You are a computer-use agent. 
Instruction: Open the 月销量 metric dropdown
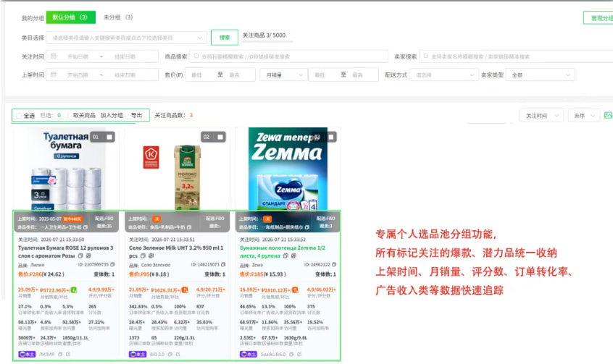coord(283,75)
